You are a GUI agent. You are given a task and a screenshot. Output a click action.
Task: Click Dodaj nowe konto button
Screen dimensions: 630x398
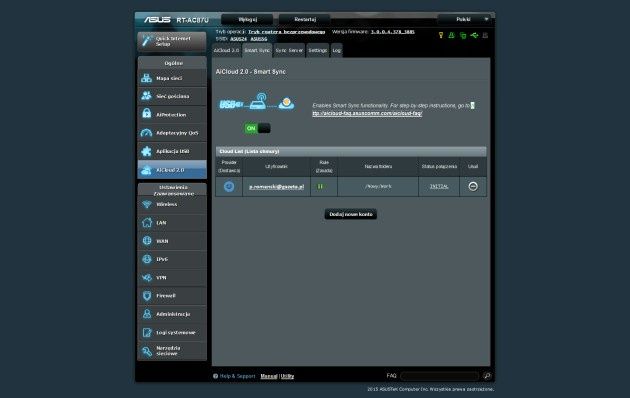(351, 214)
